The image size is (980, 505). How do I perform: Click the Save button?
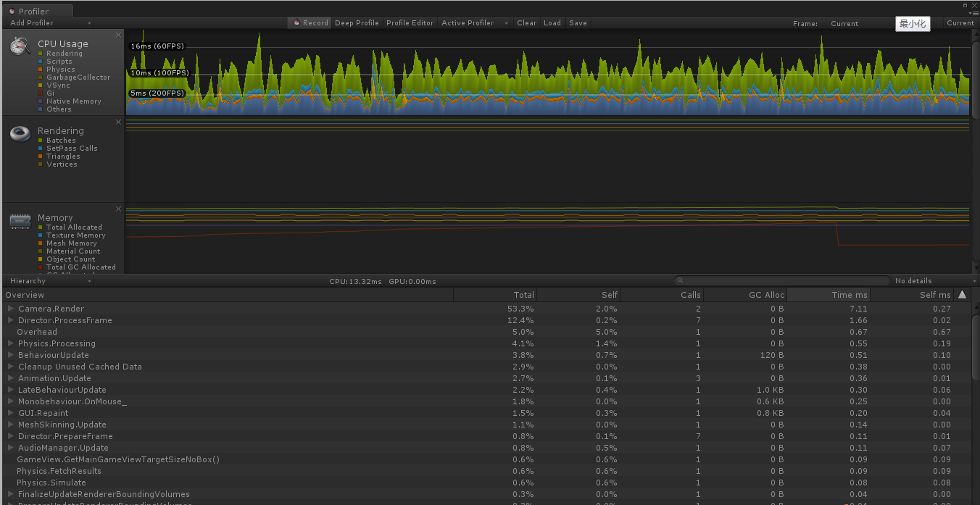[578, 22]
